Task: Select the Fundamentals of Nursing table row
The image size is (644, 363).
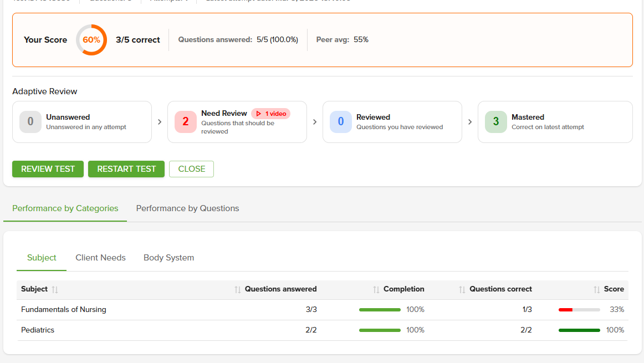Action: [x=63, y=309]
